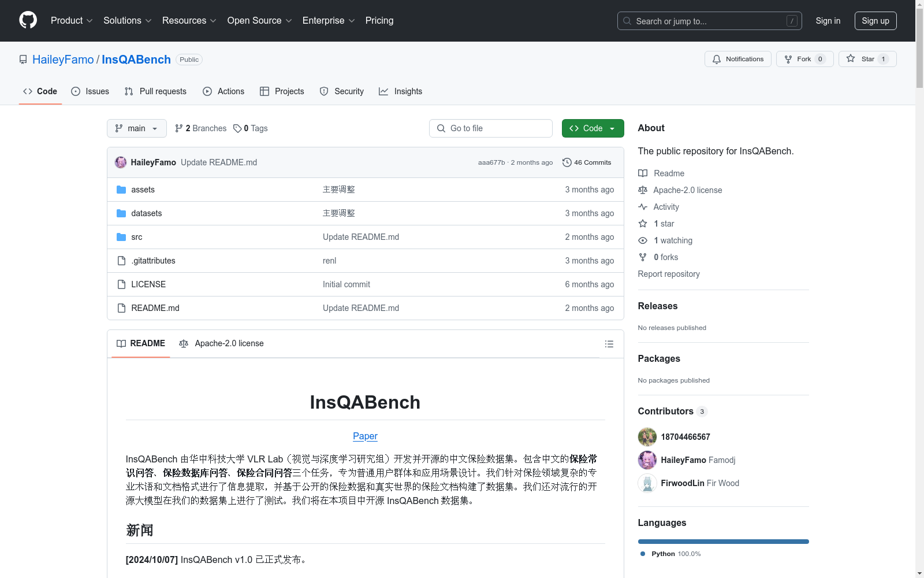Expand the Solutions menu
This screenshot has height=578, width=924.
point(127,20)
